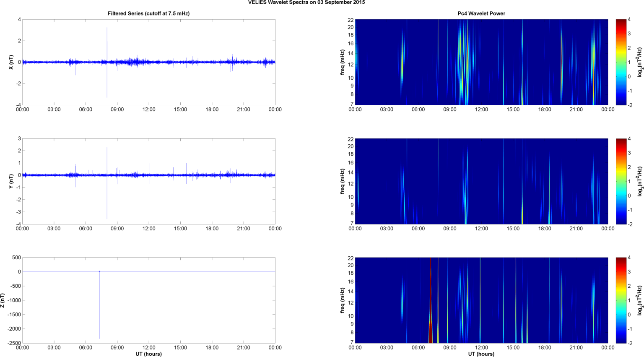Click freq (mHz) label of top wavelet plot
This screenshot has width=644, height=357.
click(x=343, y=62)
